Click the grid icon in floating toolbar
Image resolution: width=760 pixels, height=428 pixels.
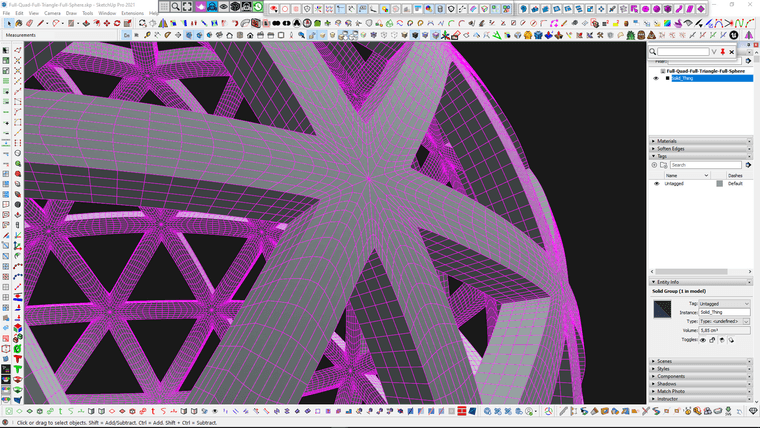tap(164, 7)
